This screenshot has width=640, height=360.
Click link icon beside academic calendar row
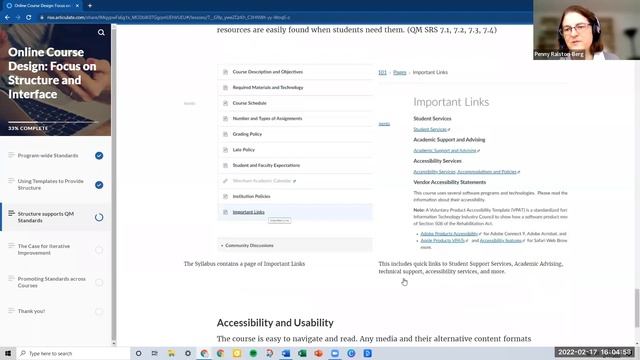(225, 181)
